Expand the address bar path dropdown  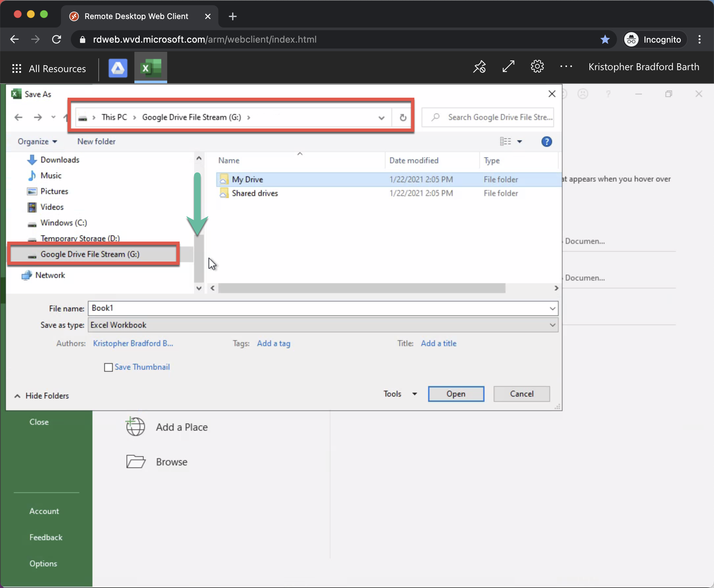tap(381, 118)
